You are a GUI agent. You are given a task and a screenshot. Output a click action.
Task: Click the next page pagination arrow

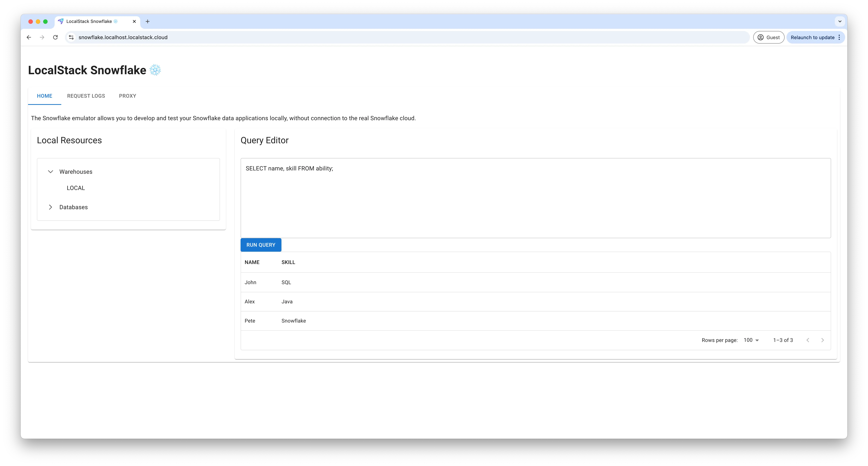pyautogui.click(x=822, y=340)
